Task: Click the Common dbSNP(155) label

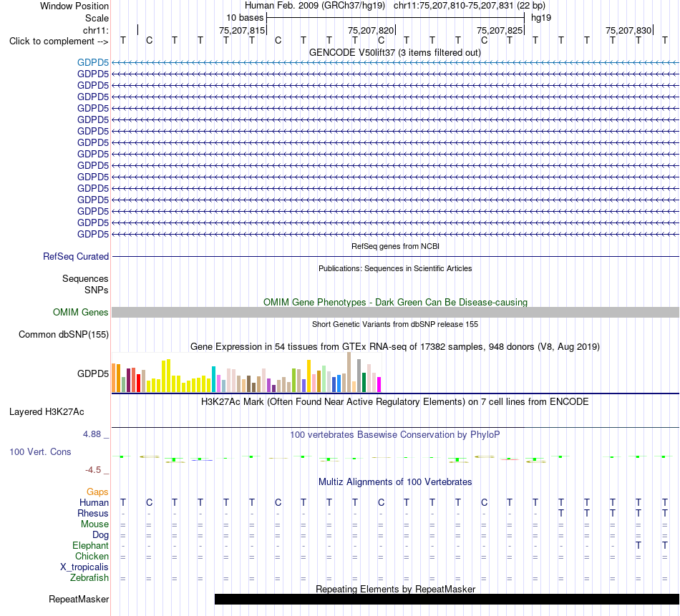Action: [x=63, y=334]
